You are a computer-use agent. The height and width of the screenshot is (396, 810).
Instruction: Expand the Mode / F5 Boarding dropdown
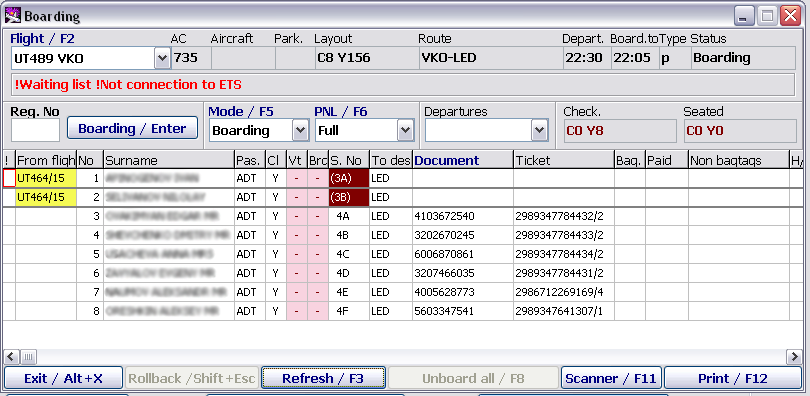coord(301,130)
